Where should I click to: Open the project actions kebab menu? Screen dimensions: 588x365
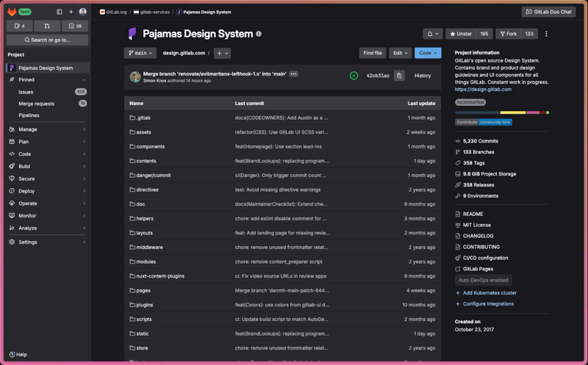pos(546,34)
